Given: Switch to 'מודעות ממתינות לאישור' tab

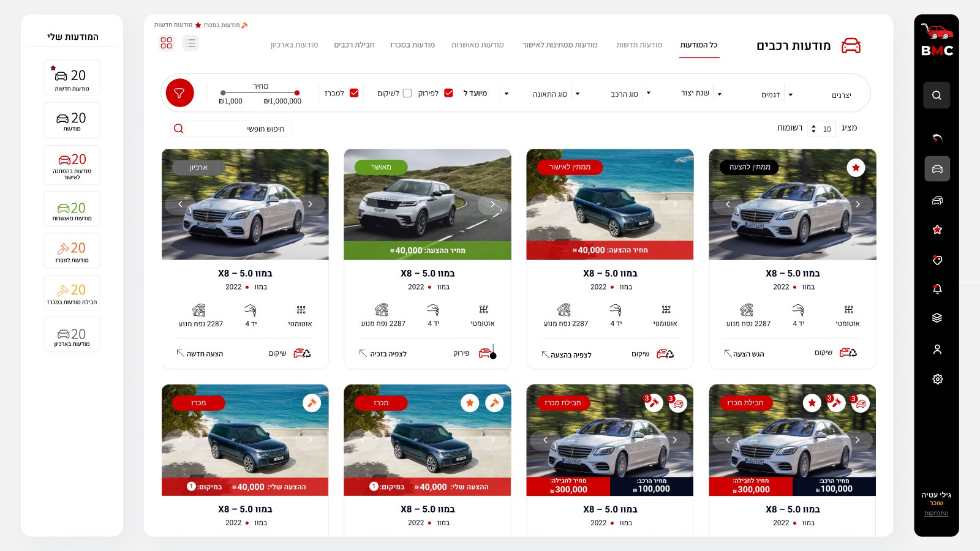Looking at the screenshot, I should pos(560,45).
